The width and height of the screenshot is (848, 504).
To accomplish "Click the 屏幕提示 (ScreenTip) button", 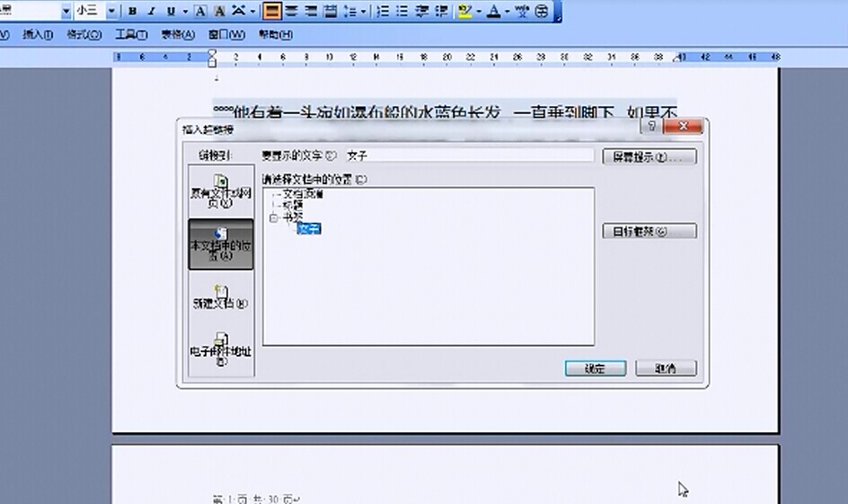I will coord(649,157).
